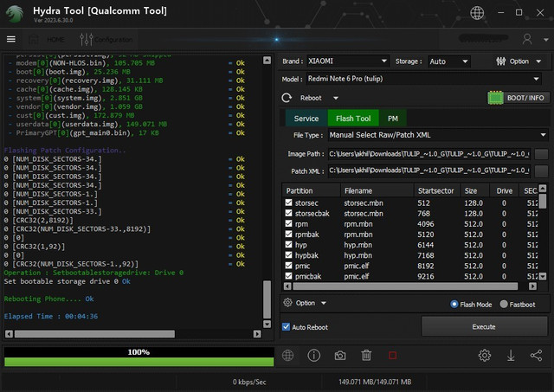
Task: Open the File Type dropdown
Action: click(437, 135)
